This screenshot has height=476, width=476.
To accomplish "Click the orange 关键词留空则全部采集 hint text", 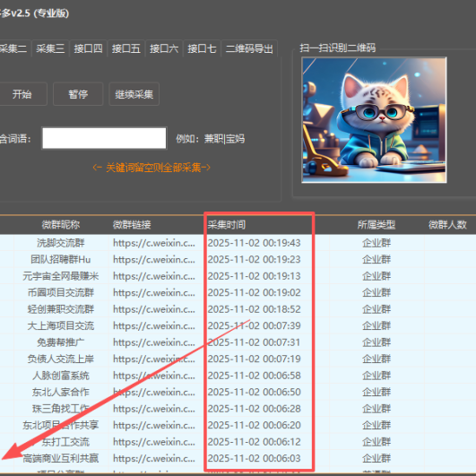I will [x=151, y=168].
